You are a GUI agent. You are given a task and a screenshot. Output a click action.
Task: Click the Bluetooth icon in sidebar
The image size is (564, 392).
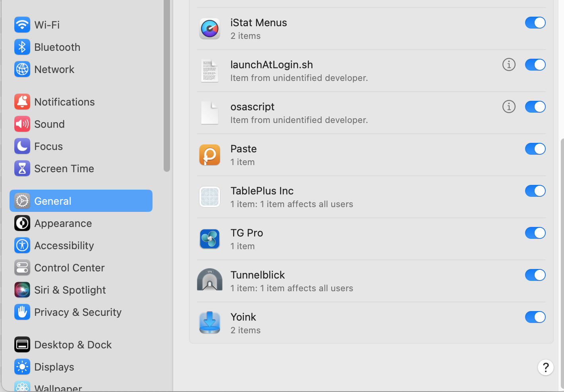pyautogui.click(x=22, y=47)
